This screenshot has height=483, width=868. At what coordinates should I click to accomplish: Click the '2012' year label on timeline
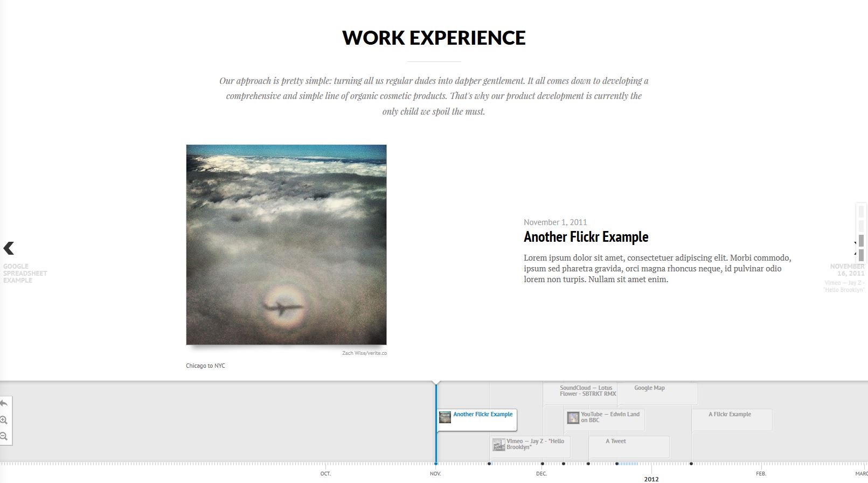pyautogui.click(x=651, y=479)
